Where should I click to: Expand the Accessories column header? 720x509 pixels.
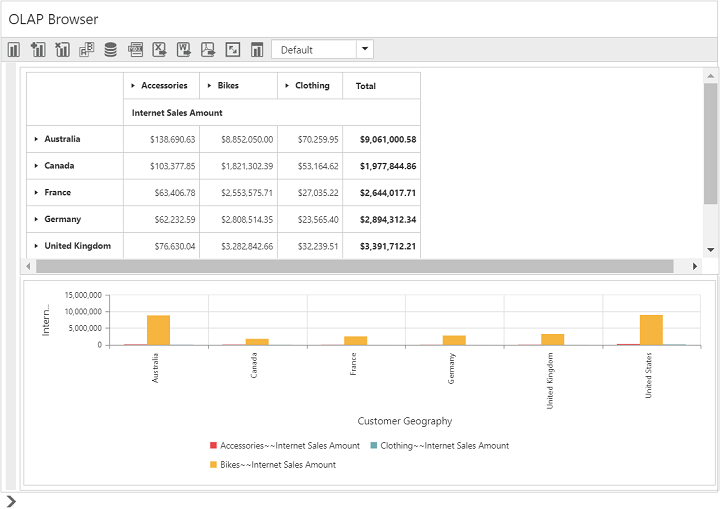click(x=133, y=86)
